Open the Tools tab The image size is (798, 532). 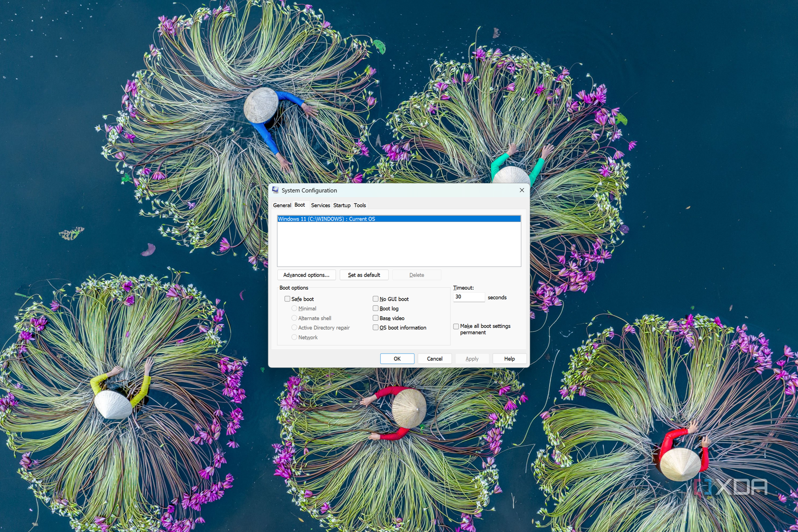[360, 205]
